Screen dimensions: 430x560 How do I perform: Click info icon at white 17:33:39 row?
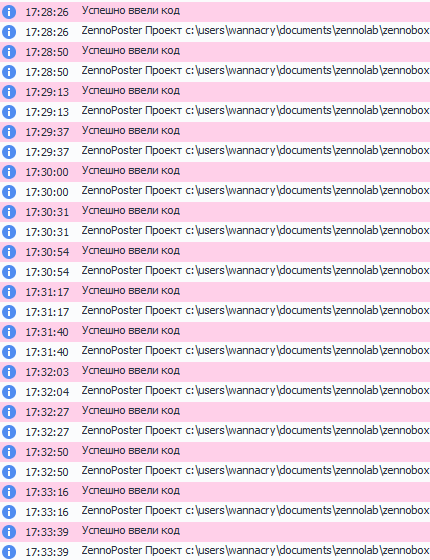(x=9, y=552)
